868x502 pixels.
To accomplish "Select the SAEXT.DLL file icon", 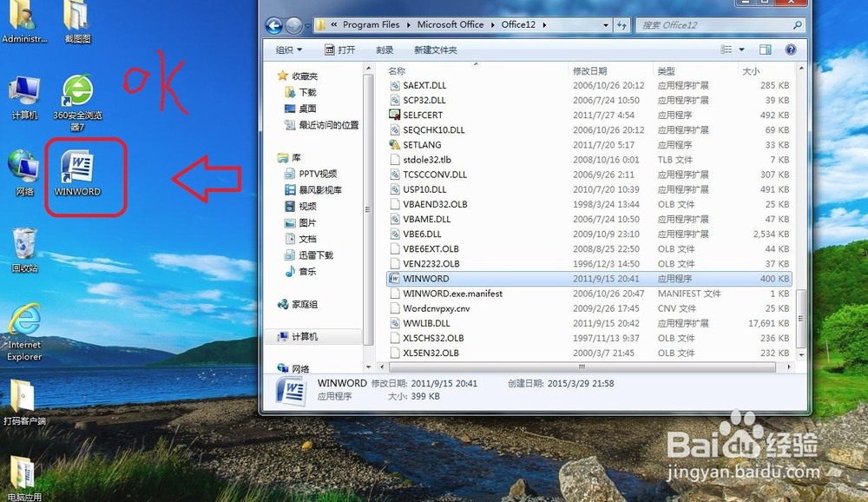I will (x=394, y=85).
